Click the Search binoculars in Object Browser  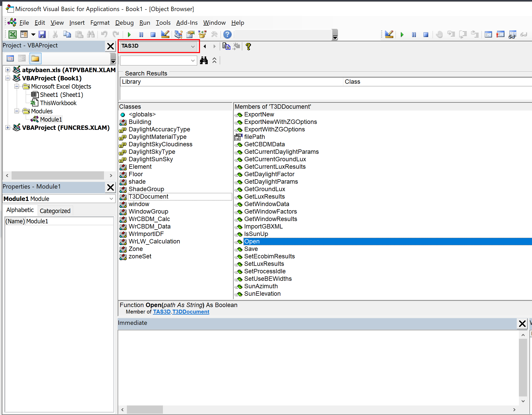click(x=204, y=61)
